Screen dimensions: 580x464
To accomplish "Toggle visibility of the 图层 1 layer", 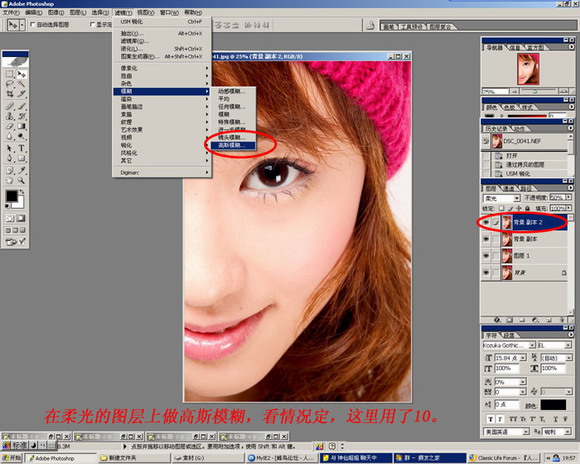I will point(486,256).
